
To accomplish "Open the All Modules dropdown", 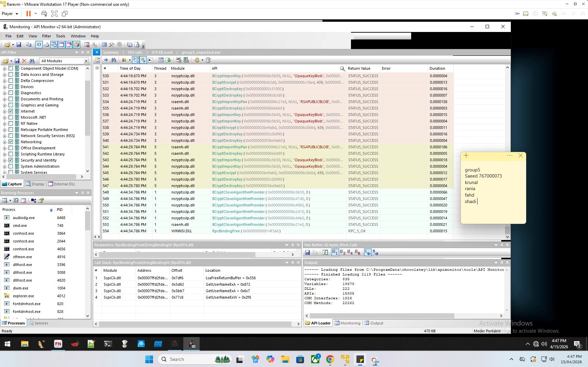I will 86,61.
